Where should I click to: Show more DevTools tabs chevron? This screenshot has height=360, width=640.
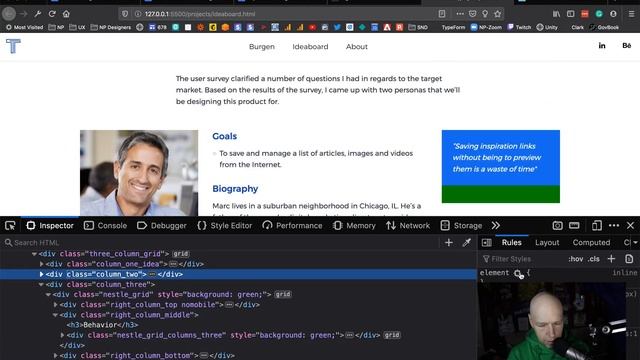(496, 225)
